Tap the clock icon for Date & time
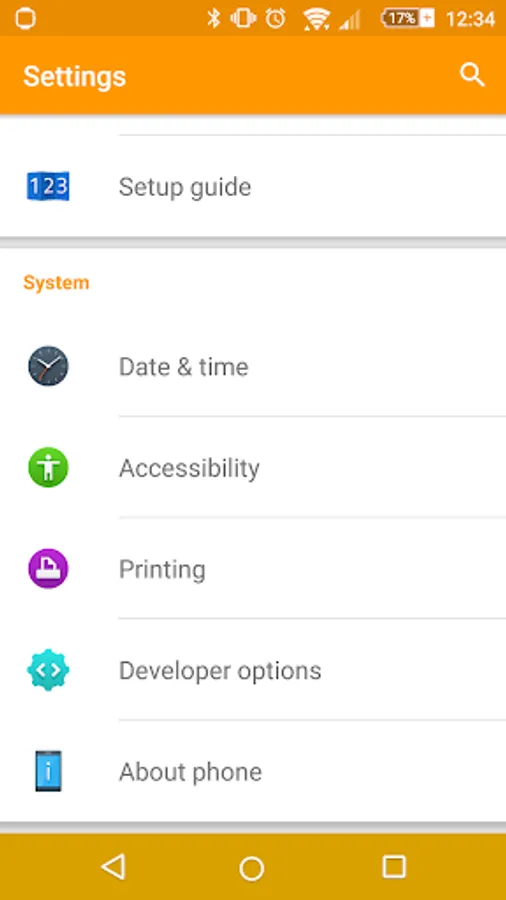The height and width of the screenshot is (900, 506). [x=48, y=366]
